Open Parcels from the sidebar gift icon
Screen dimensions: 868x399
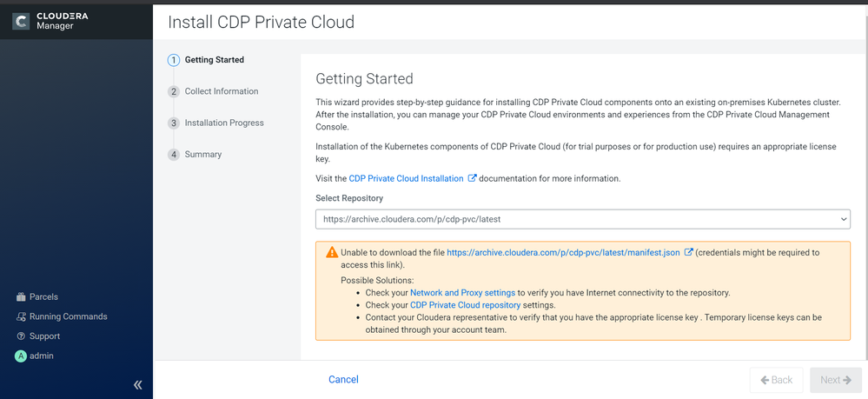pos(21,297)
